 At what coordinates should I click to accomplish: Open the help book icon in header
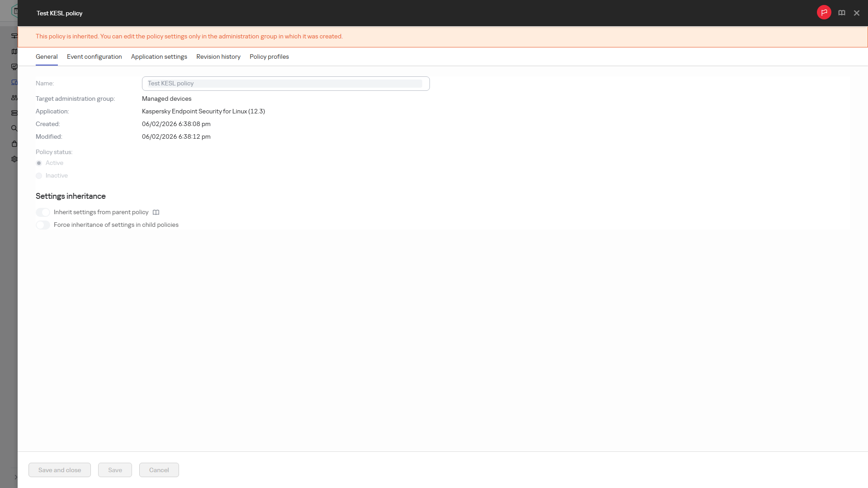842,13
